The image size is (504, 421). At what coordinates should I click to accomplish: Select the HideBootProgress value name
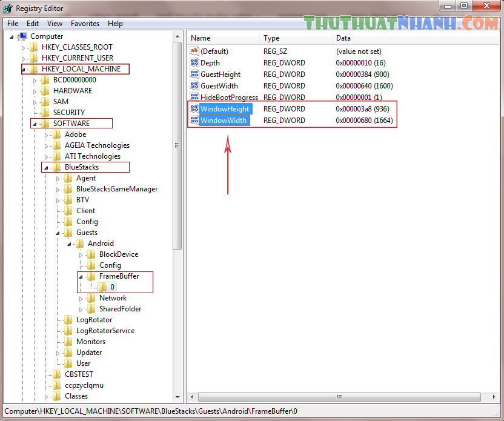tap(229, 97)
